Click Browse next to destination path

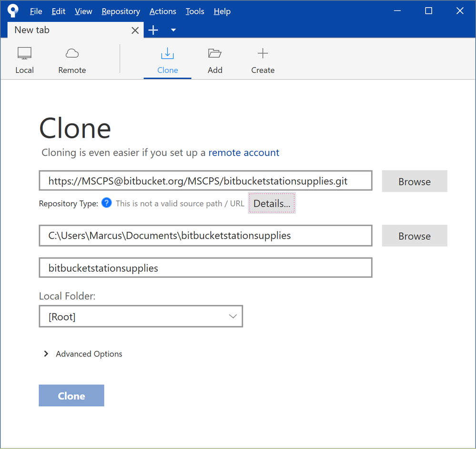415,236
